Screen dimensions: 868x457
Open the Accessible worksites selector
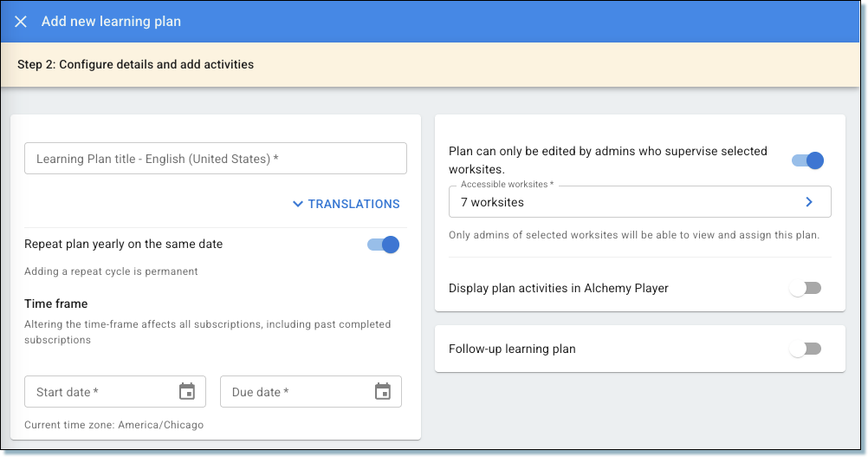pos(640,202)
